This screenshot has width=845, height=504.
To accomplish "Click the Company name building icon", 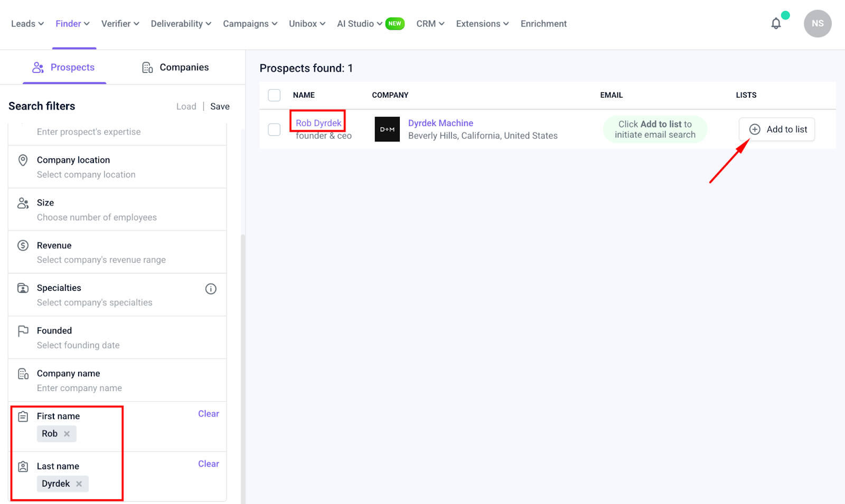I will pos(23,374).
